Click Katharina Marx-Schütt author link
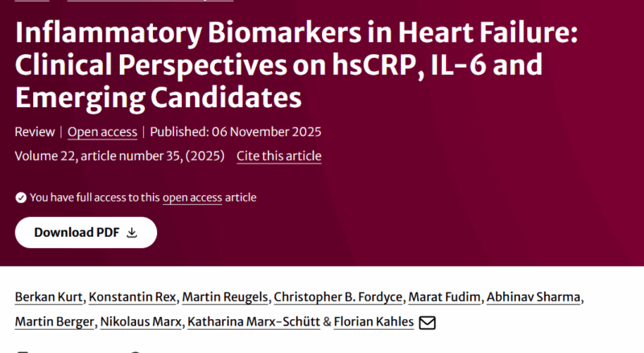 [253, 322]
